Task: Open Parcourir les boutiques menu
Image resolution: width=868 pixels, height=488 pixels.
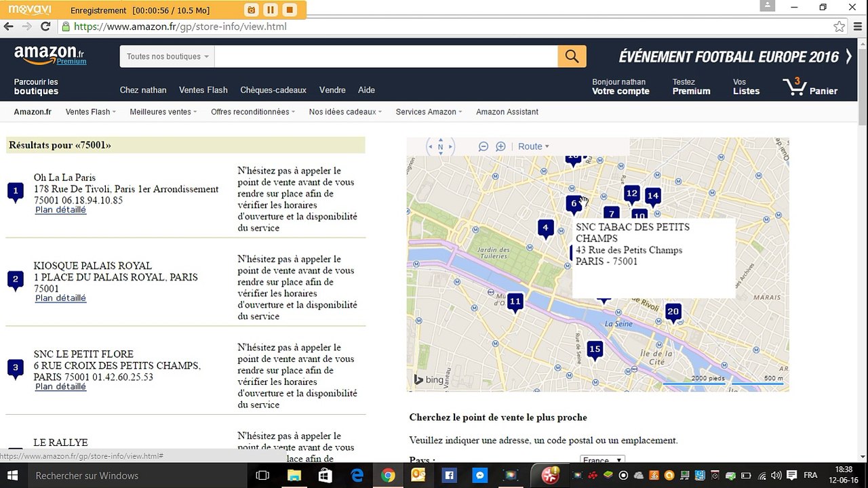Action: [x=36, y=87]
